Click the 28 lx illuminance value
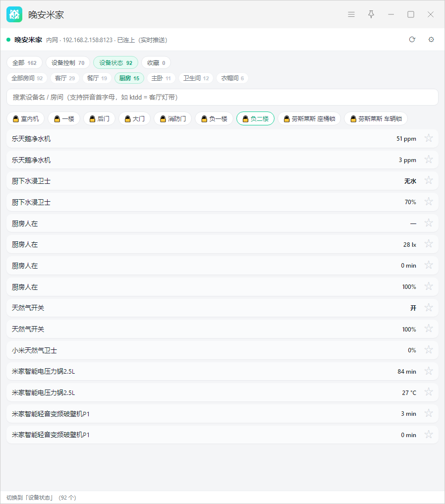Screen dimensions: 445x504 pos(410,245)
